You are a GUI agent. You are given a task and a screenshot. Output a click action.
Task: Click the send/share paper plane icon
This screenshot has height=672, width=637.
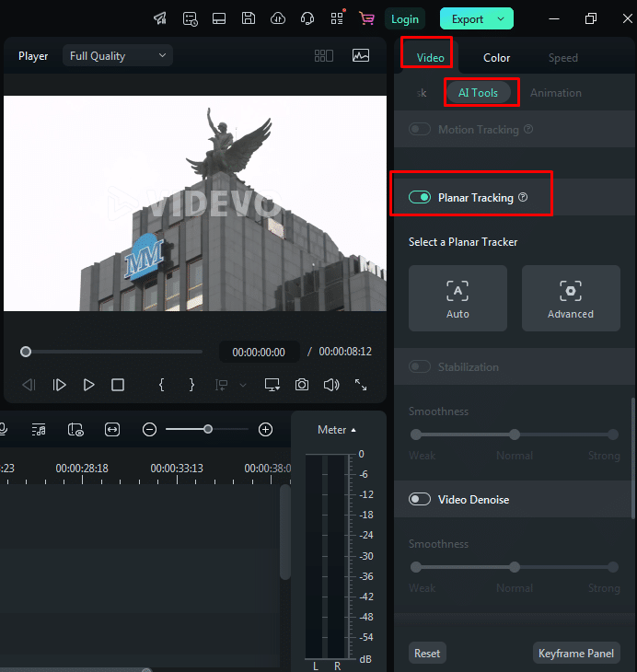[x=160, y=18]
